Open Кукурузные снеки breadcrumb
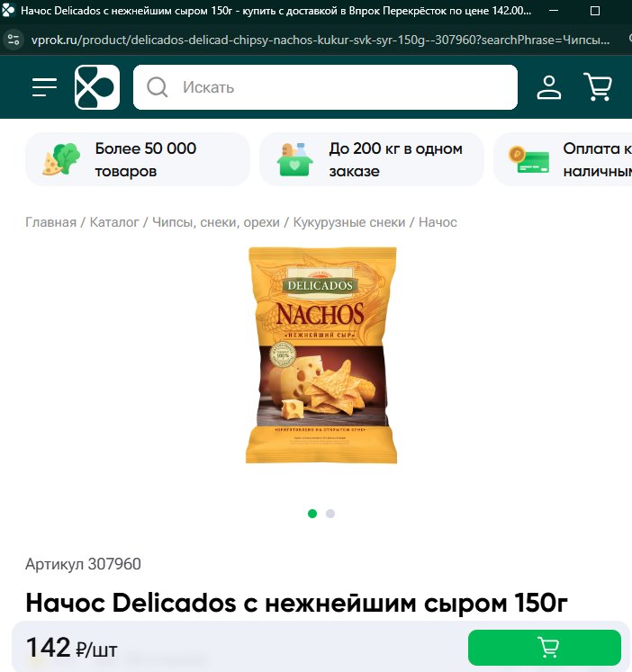632x672 pixels. pyautogui.click(x=349, y=222)
